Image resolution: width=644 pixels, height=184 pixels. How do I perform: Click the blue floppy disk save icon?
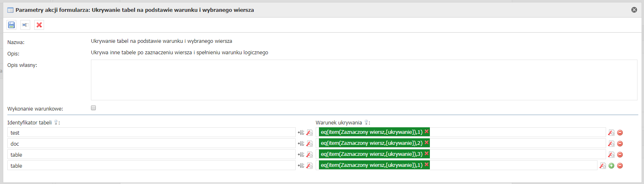11,25
